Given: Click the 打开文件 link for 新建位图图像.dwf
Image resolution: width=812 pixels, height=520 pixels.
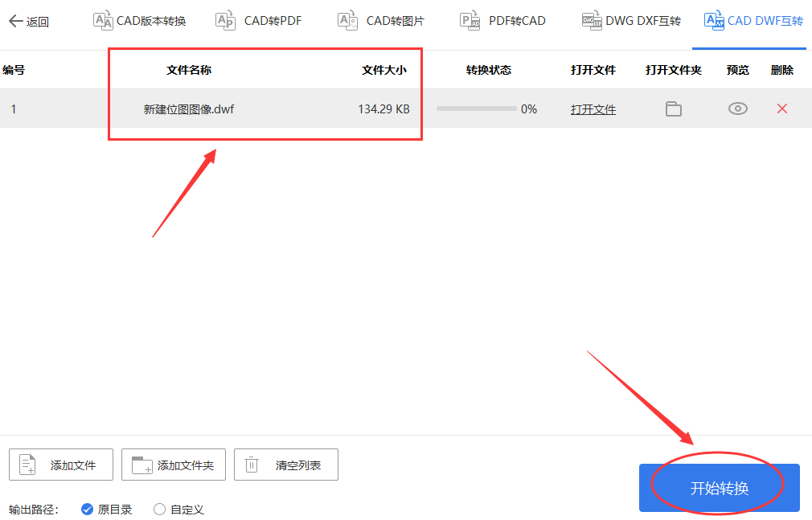Looking at the screenshot, I should click(593, 109).
